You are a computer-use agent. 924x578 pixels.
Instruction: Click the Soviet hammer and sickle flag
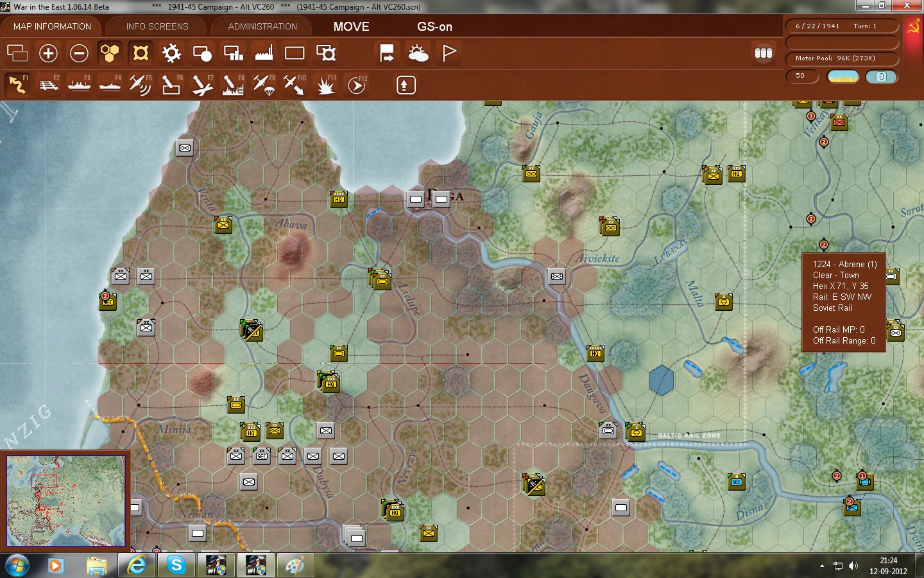click(x=914, y=26)
